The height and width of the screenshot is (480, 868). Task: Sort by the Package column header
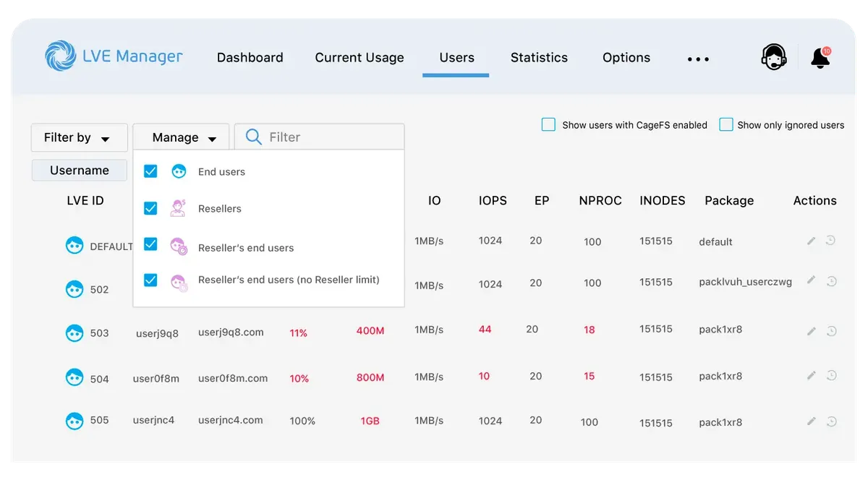click(729, 200)
